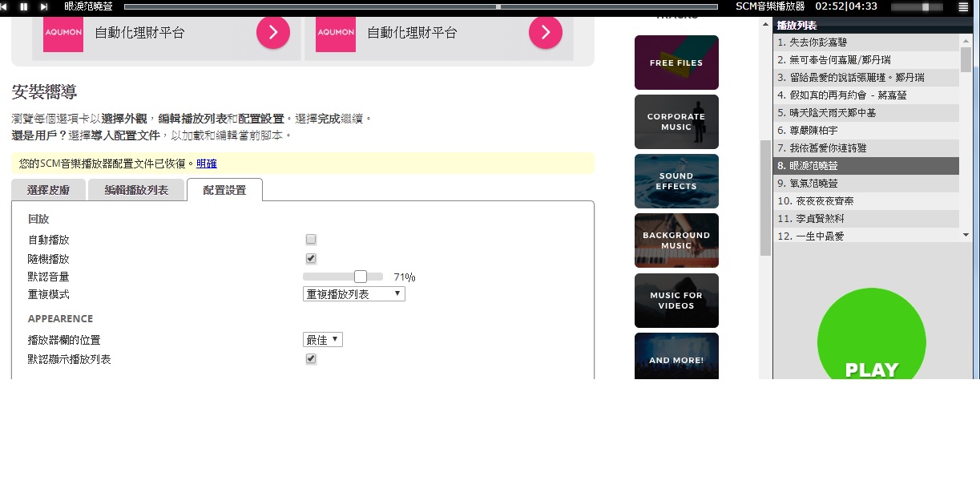Open the SOUND EFFECTS tile
Image resolution: width=980 pixels, height=493 pixels.
coord(676,181)
